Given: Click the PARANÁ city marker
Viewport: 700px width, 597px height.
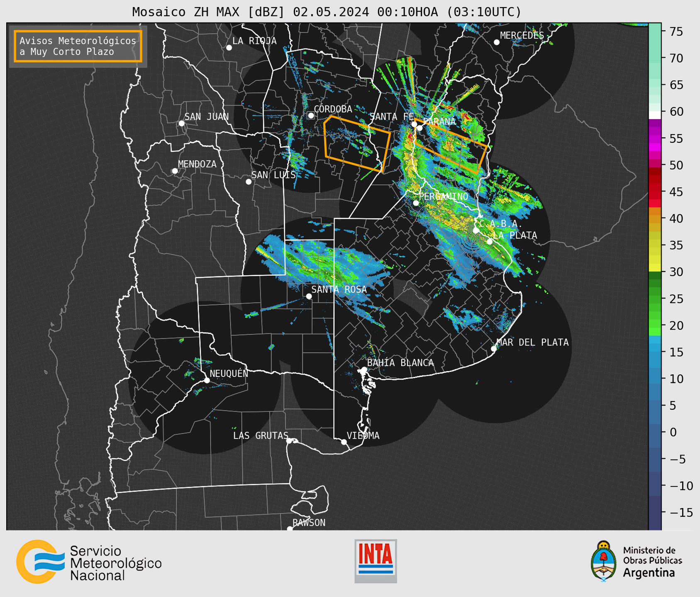Looking at the screenshot, I should (420, 128).
